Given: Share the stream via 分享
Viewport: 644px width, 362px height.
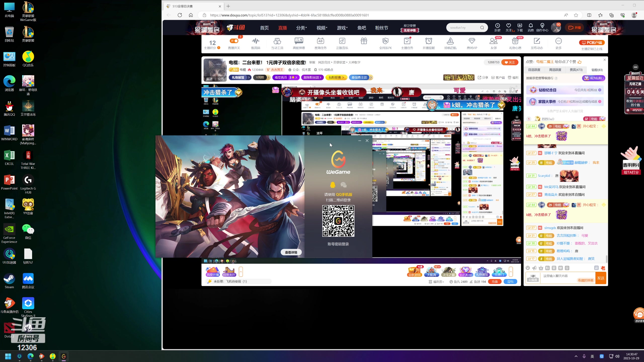Looking at the screenshot, I should tap(483, 78).
